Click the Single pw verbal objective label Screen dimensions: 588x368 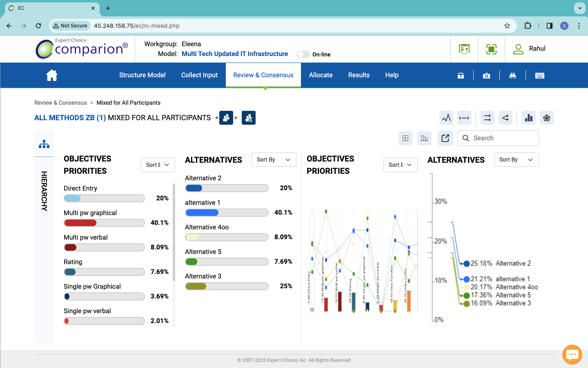[87, 311]
